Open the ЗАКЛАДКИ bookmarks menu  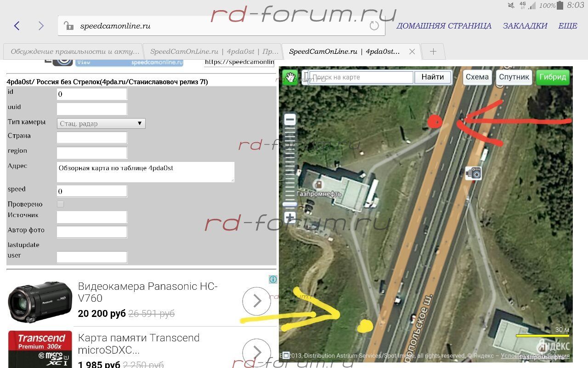click(525, 26)
